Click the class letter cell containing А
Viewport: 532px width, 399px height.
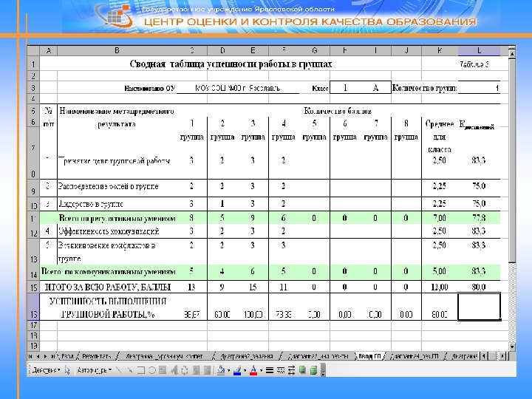(x=375, y=88)
